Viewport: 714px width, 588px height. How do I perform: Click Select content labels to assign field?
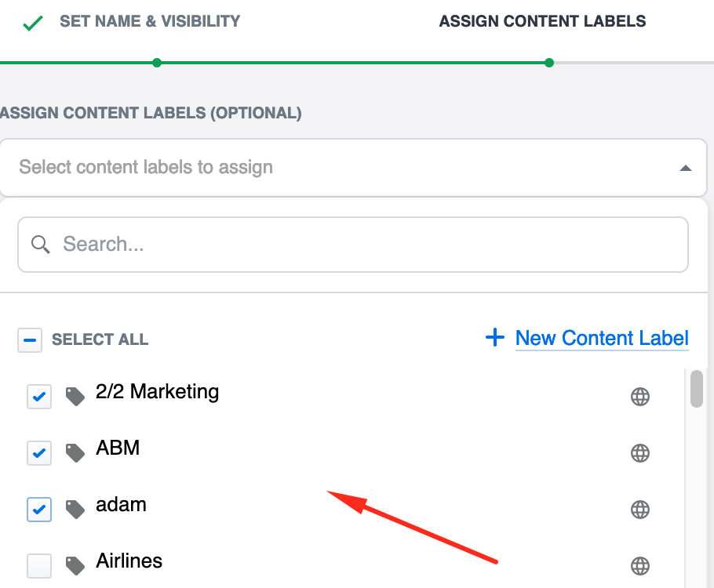coord(314,168)
